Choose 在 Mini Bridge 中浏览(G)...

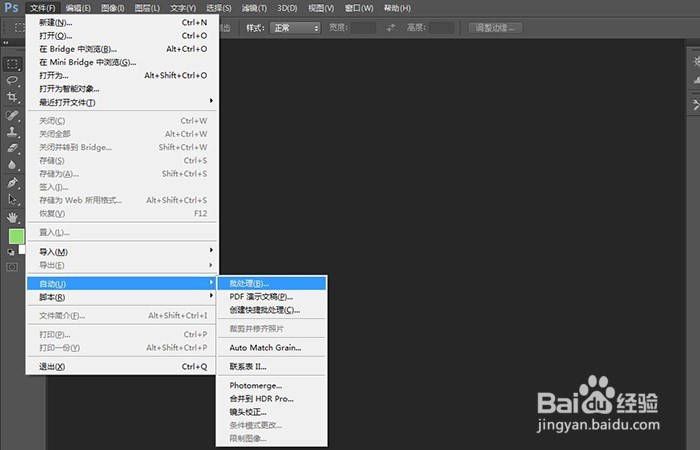122,62
